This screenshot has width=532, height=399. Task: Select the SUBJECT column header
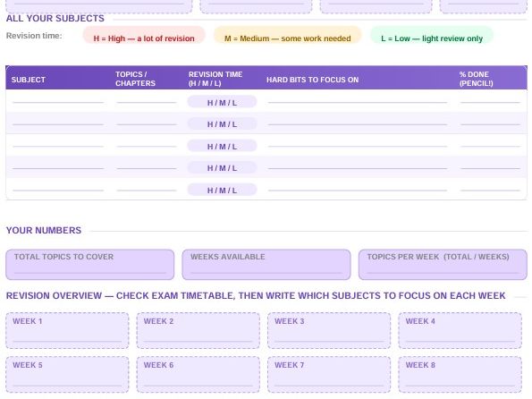pyautogui.click(x=28, y=80)
